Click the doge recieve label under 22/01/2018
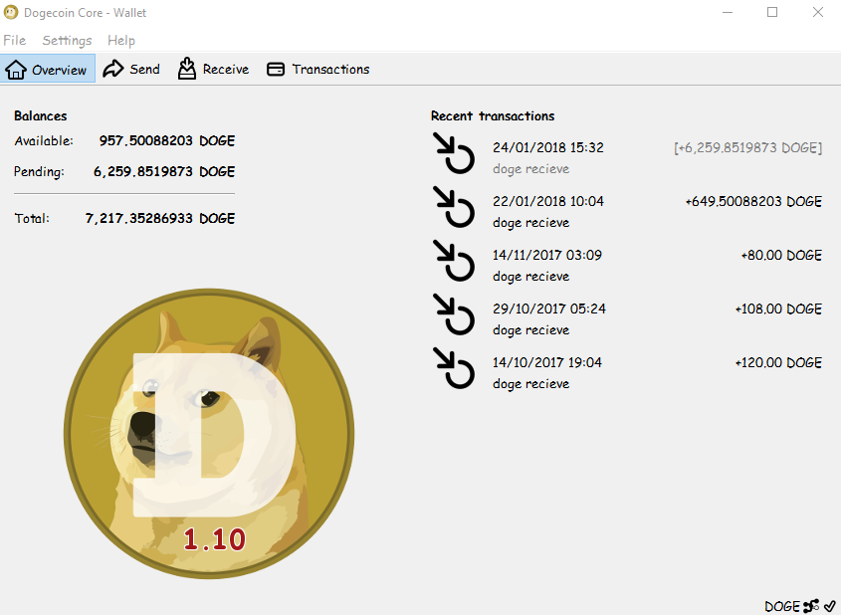This screenshot has width=841, height=616. [531, 223]
